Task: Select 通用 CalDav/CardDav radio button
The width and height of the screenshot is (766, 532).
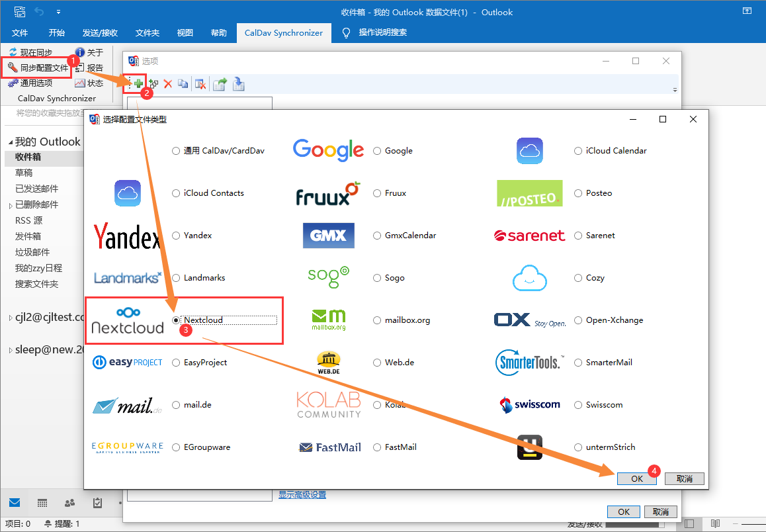Action: pos(176,151)
